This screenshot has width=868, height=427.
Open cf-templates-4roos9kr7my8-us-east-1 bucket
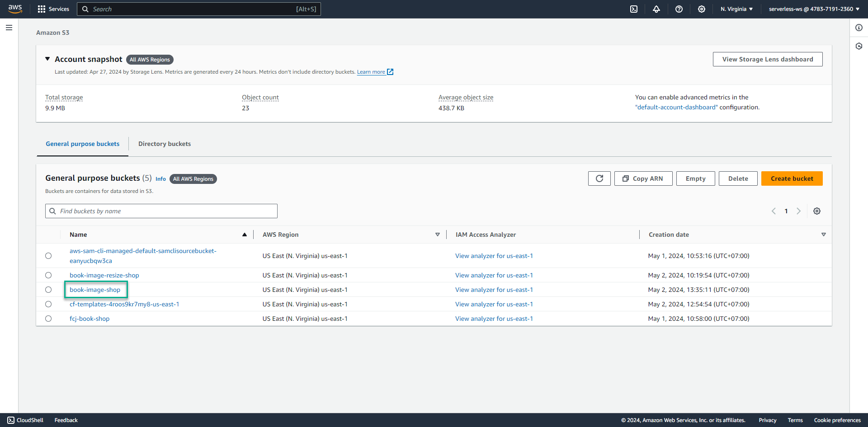coord(124,304)
